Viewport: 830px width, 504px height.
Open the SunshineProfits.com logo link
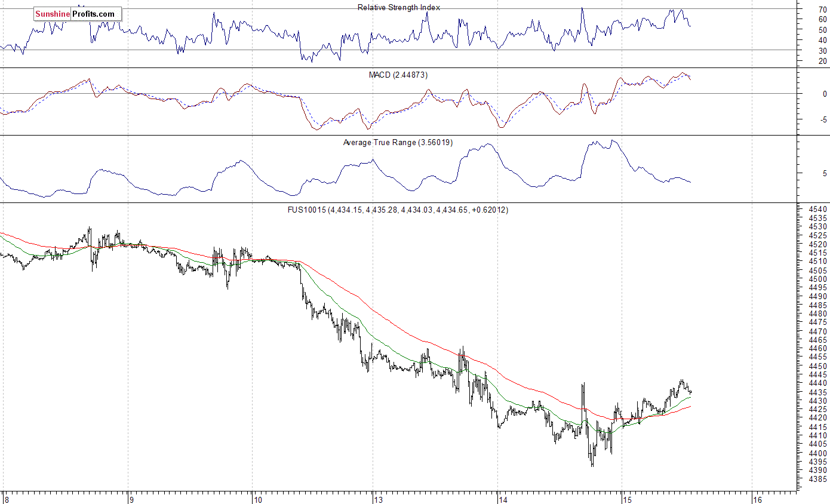coord(78,14)
